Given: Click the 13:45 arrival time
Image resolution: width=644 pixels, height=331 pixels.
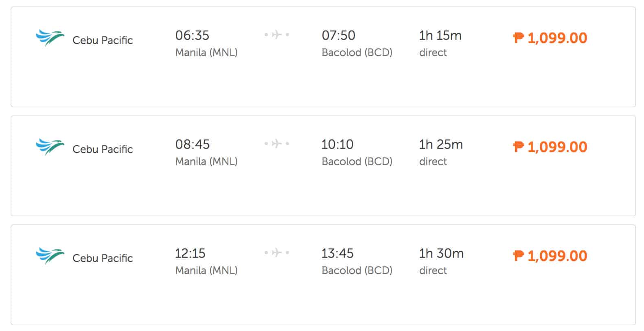Looking at the screenshot, I should (337, 253).
